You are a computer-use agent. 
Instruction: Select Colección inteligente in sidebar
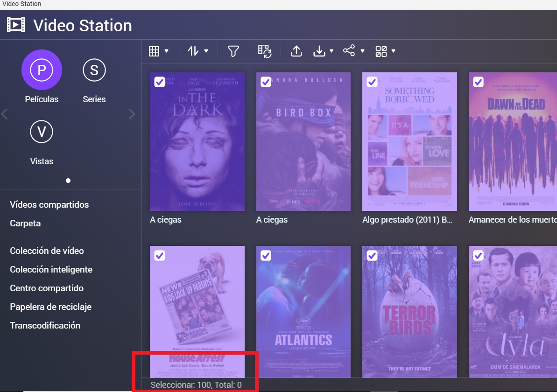point(51,269)
